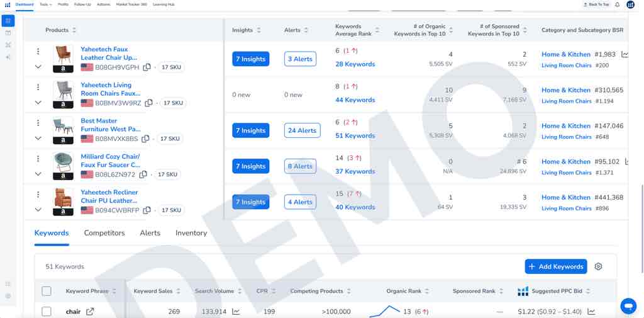This screenshot has width=644, height=318.
Task: Click organic rank trend sparkline for chair
Action: point(385,311)
